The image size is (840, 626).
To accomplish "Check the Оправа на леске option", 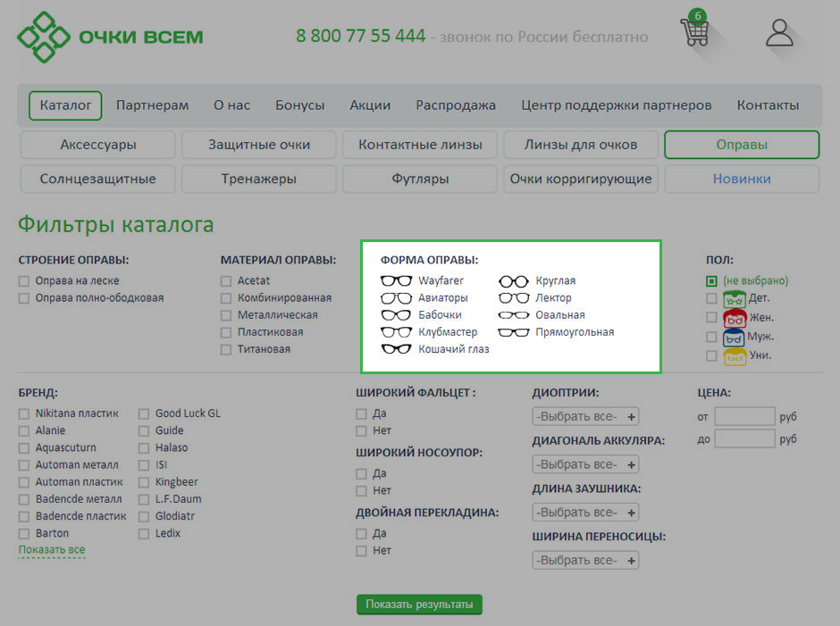I will pyautogui.click(x=24, y=281).
